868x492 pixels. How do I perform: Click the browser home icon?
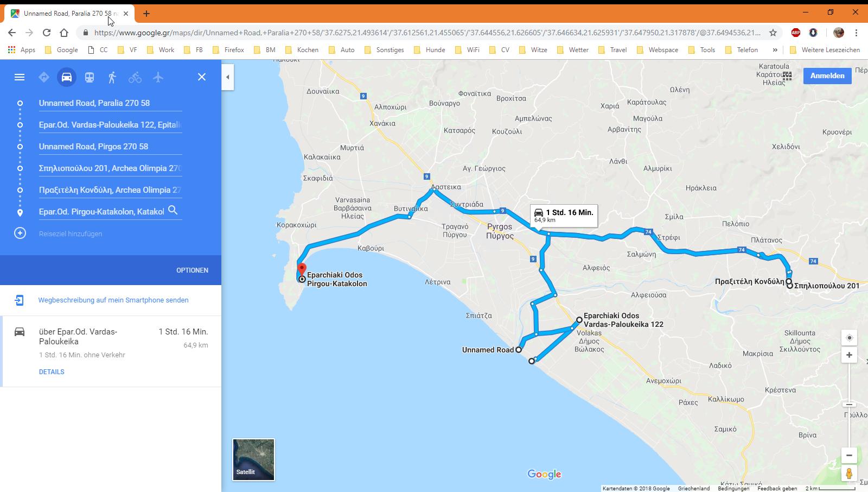[64, 33]
